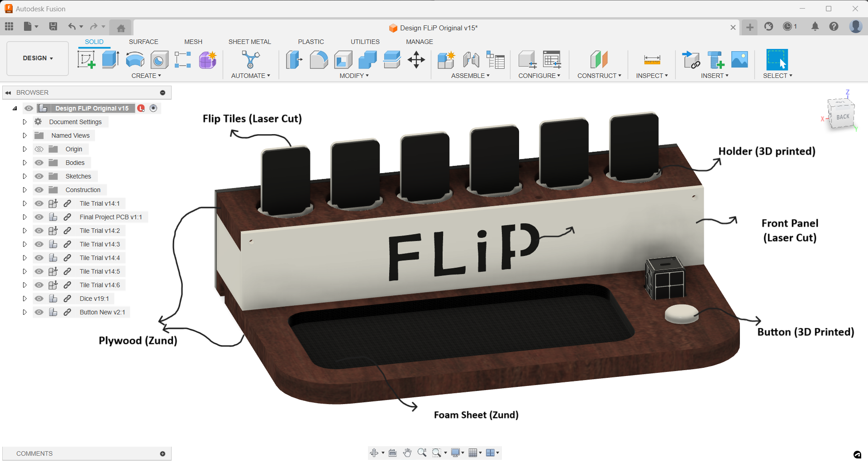Open the CREATE dropdown menu

146,76
